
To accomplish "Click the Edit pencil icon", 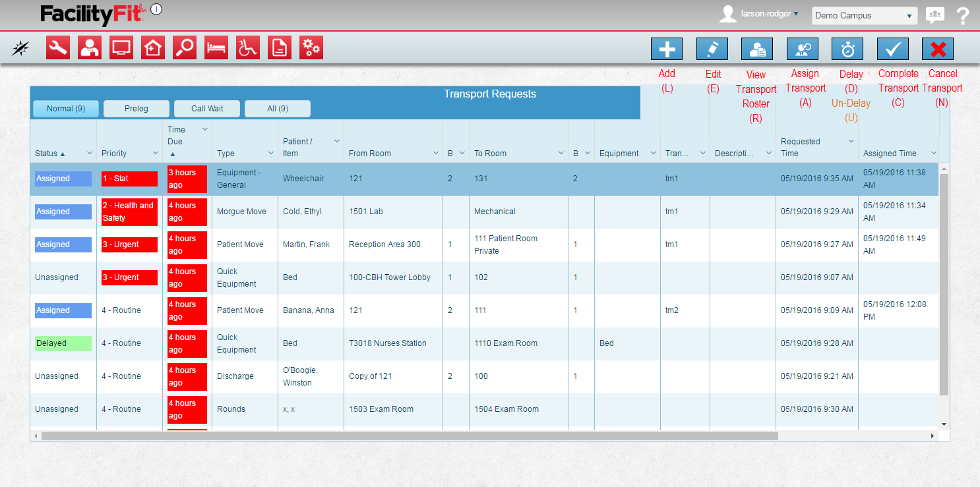I will point(712,49).
